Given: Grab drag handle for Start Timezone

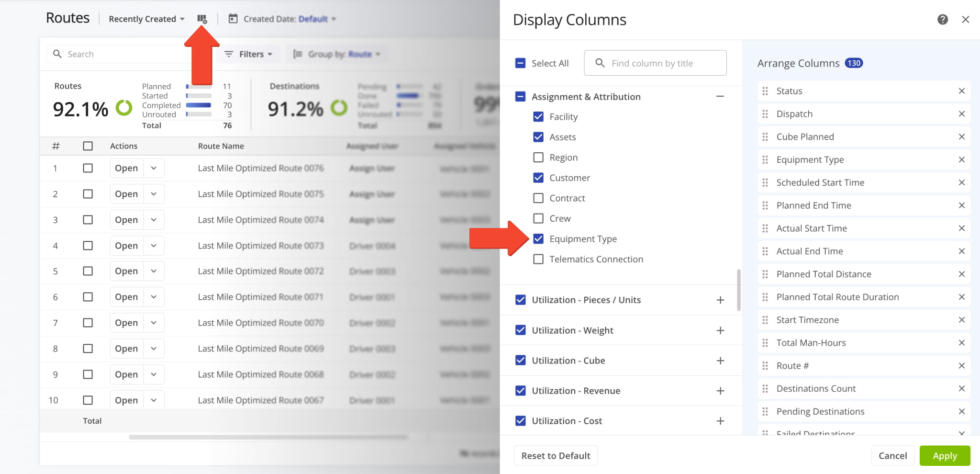Looking at the screenshot, I should (x=765, y=320).
